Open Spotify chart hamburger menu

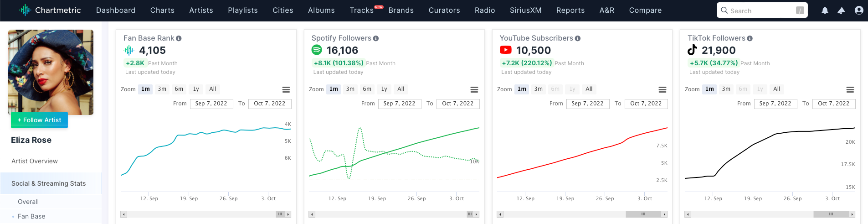[x=474, y=90]
